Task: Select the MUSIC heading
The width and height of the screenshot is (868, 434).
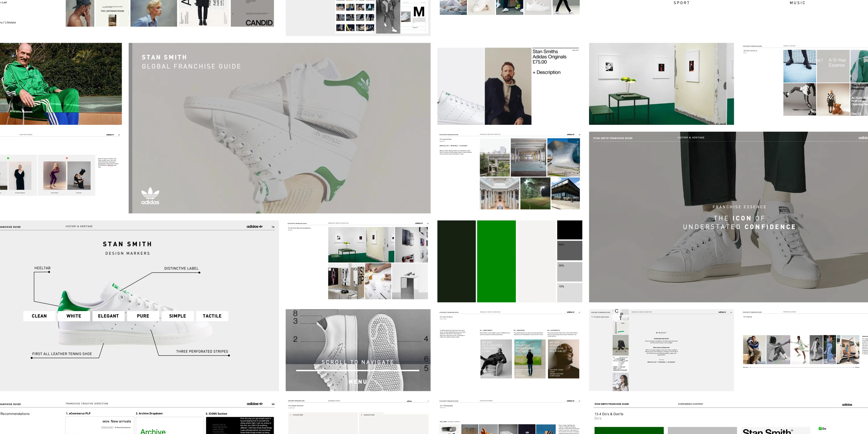Action: pos(797,3)
